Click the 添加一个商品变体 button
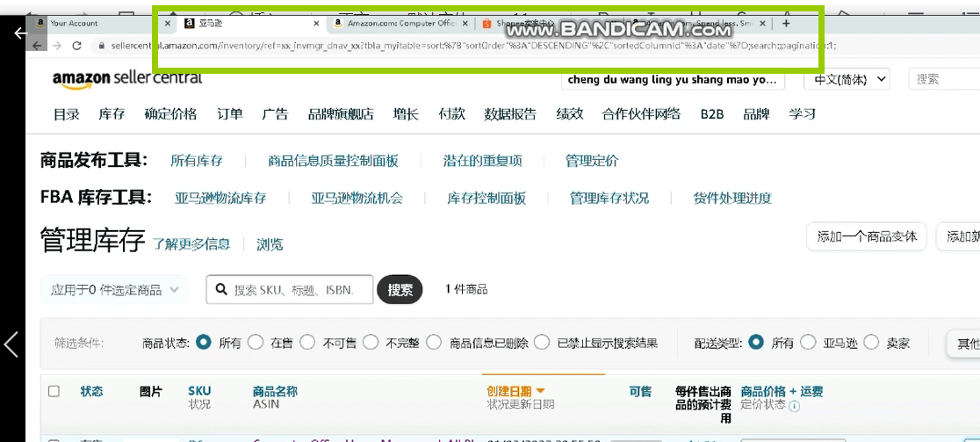The image size is (980, 442). 867,236
